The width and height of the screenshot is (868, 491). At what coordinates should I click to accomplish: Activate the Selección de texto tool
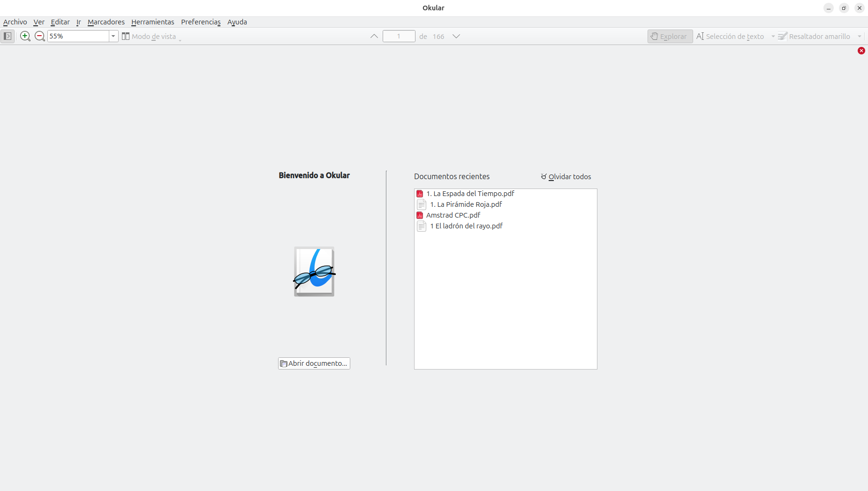coord(731,36)
